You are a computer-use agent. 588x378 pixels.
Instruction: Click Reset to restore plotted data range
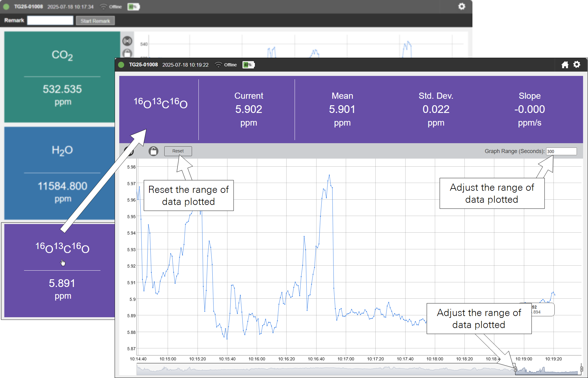(x=178, y=151)
